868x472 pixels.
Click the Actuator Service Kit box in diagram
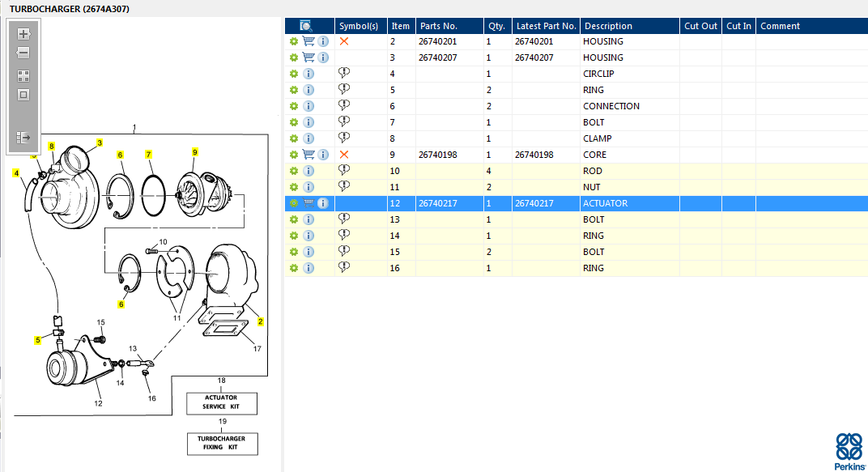(x=220, y=402)
